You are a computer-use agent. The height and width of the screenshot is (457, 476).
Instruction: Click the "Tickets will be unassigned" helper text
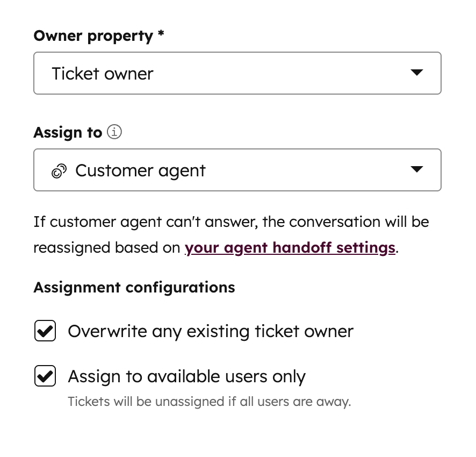(209, 402)
